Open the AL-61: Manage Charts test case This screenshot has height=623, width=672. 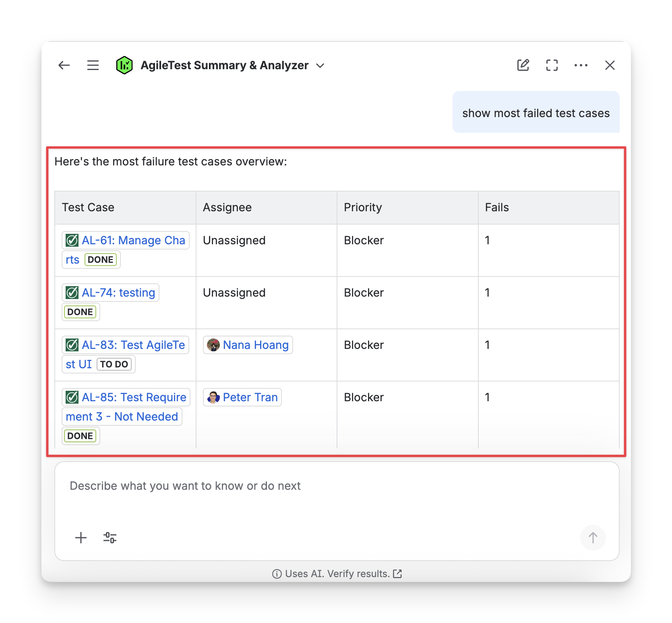point(133,241)
